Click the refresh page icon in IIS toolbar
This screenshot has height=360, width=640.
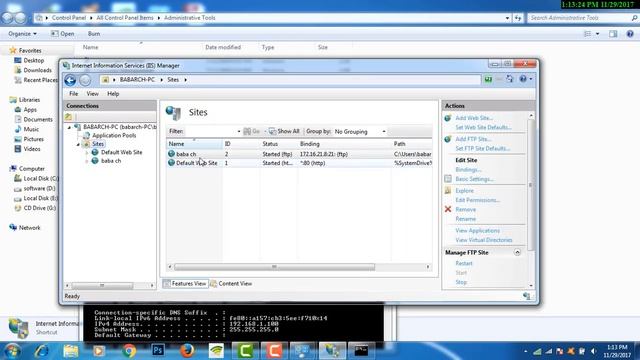(510, 79)
